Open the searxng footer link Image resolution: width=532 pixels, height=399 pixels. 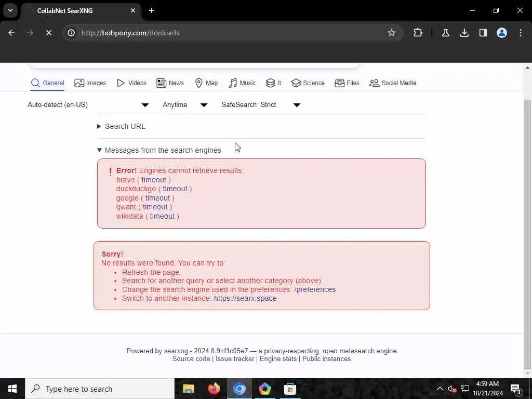(x=176, y=351)
